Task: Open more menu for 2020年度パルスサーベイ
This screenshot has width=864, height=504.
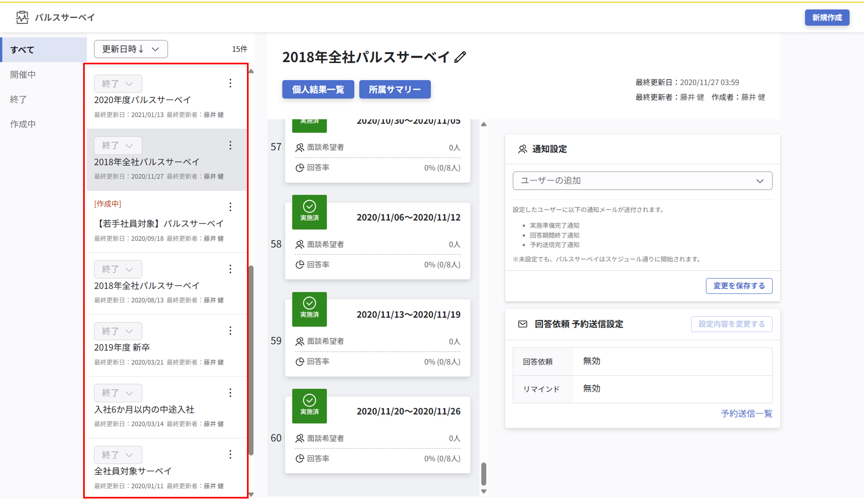Action: click(x=230, y=83)
